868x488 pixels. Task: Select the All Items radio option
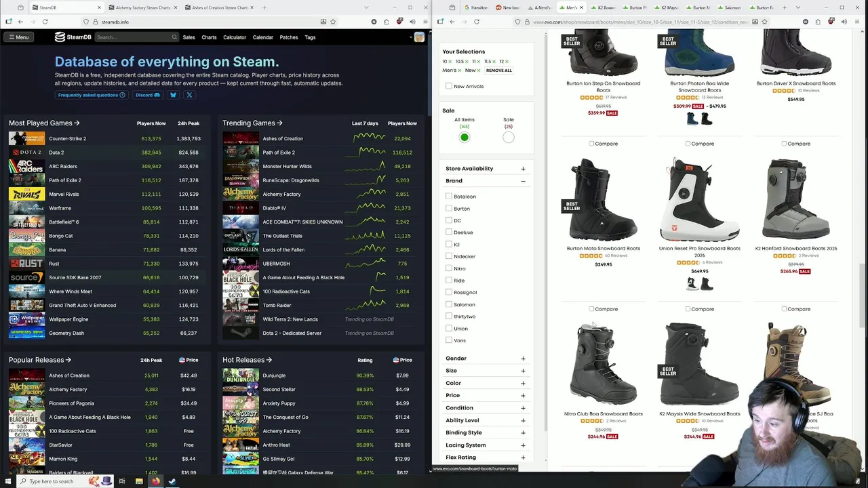tap(465, 138)
